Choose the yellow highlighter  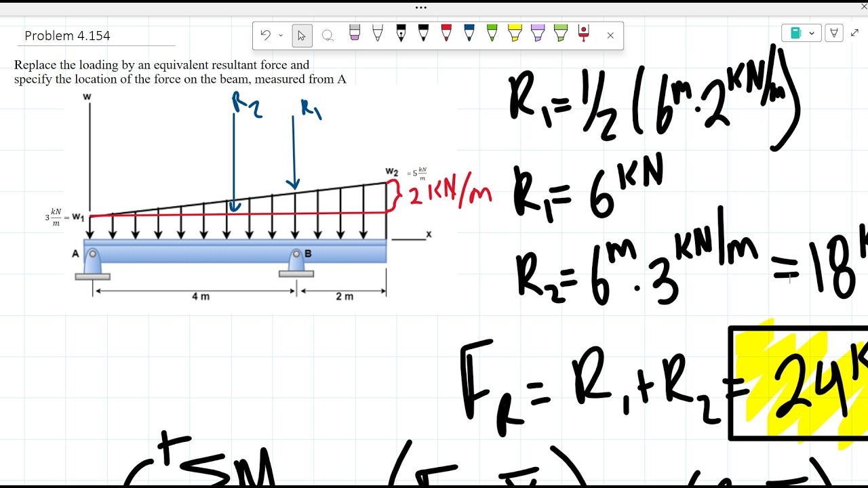point(515,33)
